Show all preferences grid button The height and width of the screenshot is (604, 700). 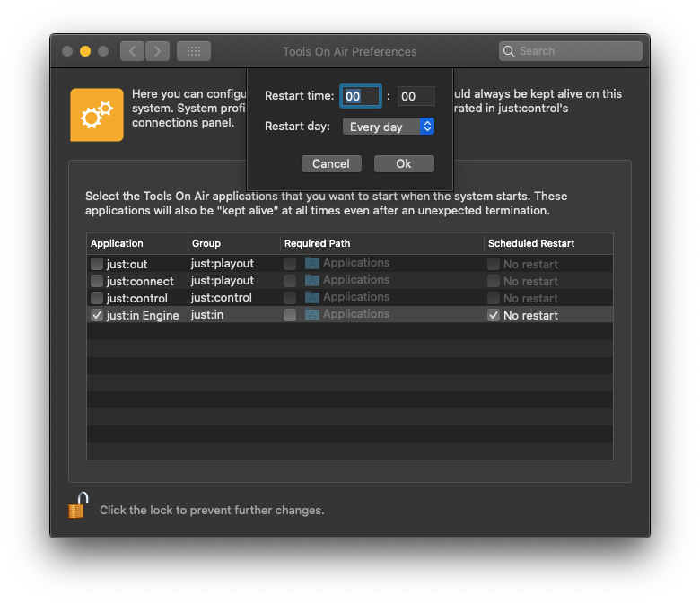click(194, 51)
